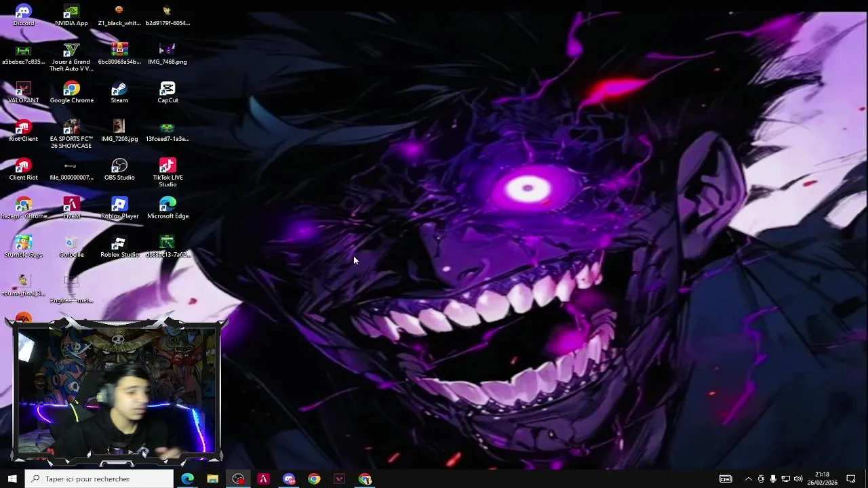Select the TikTok LIVE Studio shortcut
This screenshot has height=488, width=868.
click(x=167, y=174)
